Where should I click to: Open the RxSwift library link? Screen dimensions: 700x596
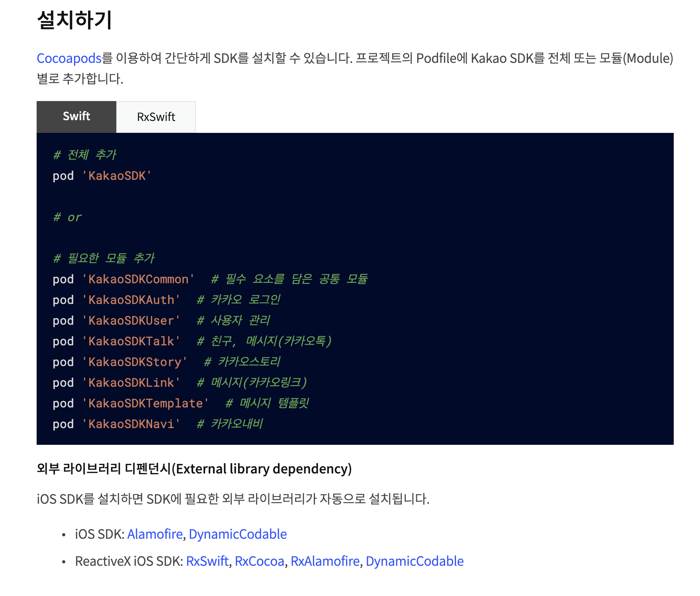207,561
